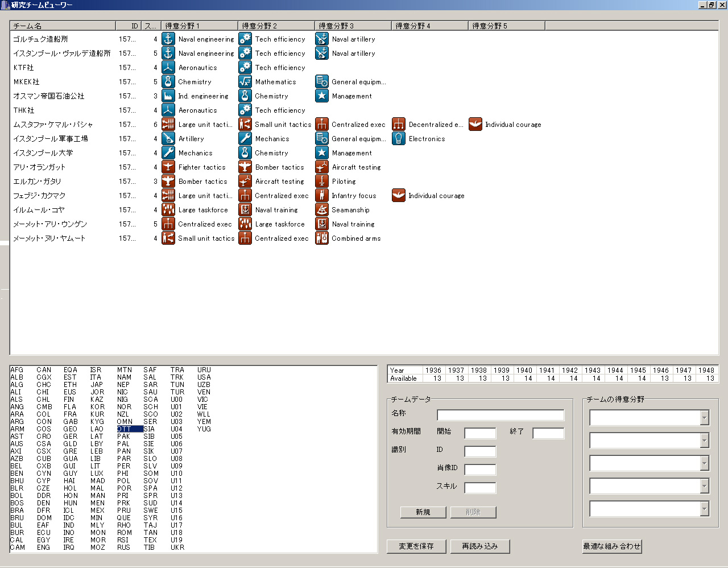The width and height of the screenshot is (728, 568).
Task: Open the last チームの得意分野 dropdown
Action: (x=705, y=509)
